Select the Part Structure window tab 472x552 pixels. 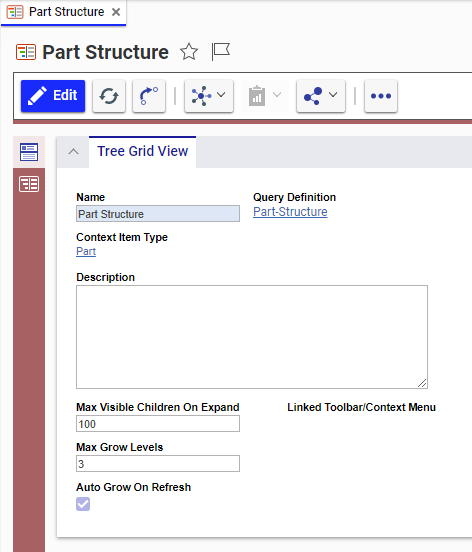[63, 13]
